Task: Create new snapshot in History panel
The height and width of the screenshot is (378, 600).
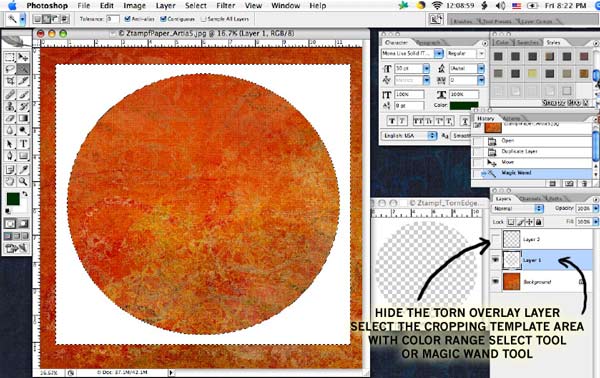Action: 569,184
